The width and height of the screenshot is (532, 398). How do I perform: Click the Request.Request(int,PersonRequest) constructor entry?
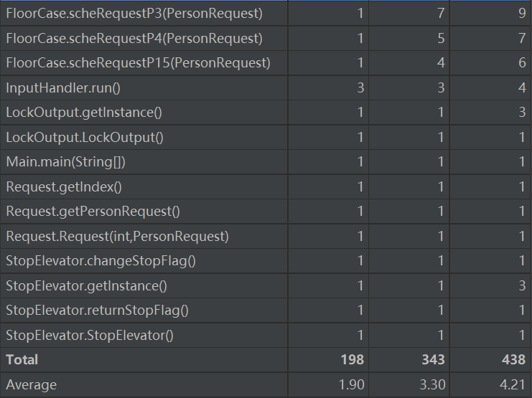[x=117, y=237]
